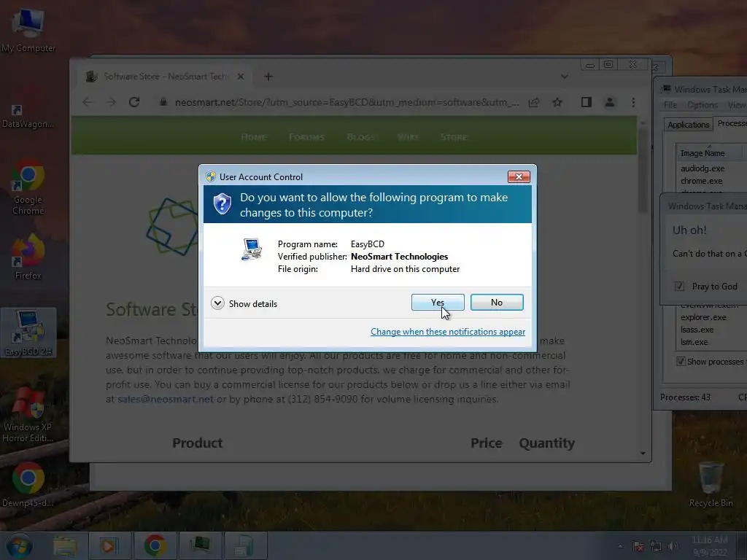Close the User Account Control dialog
The image size is (747, 560).
pyautogui.click(x=519, y=176)
